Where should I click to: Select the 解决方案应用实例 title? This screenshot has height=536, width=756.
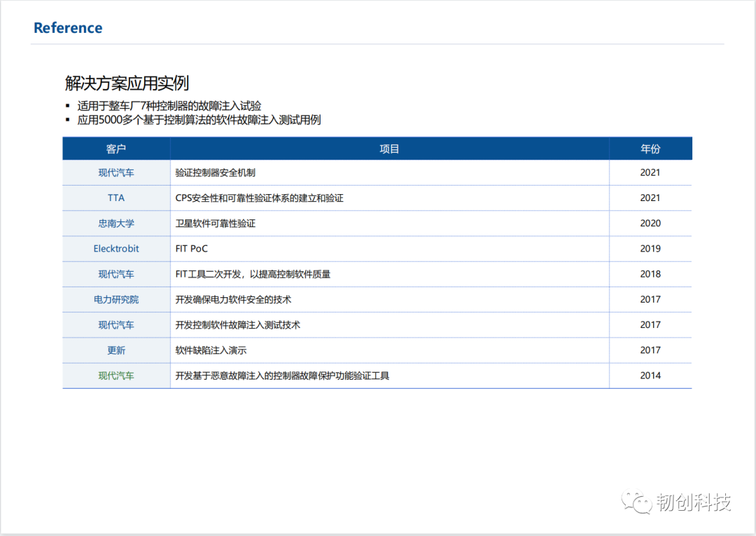(x=126, y=83)
